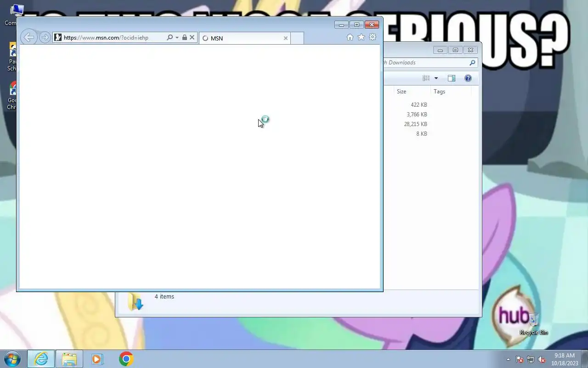Open the Windows Start menu
The image size is (588, 368).
[12, 359]
